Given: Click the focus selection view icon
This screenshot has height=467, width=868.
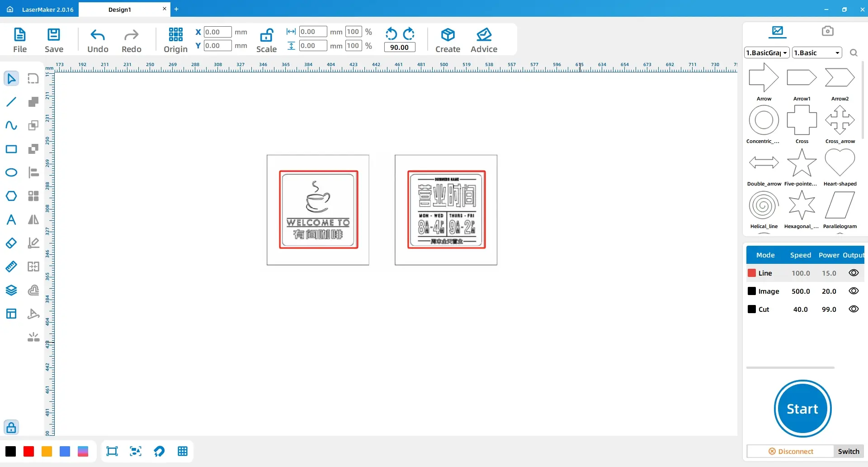Looking at the screenshot, I should coord(136,451).
